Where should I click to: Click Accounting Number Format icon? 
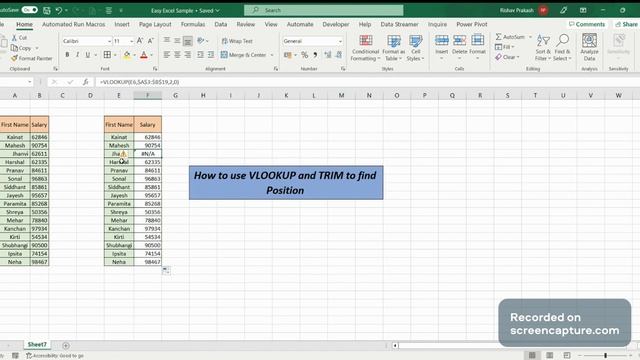click(288, 55)
